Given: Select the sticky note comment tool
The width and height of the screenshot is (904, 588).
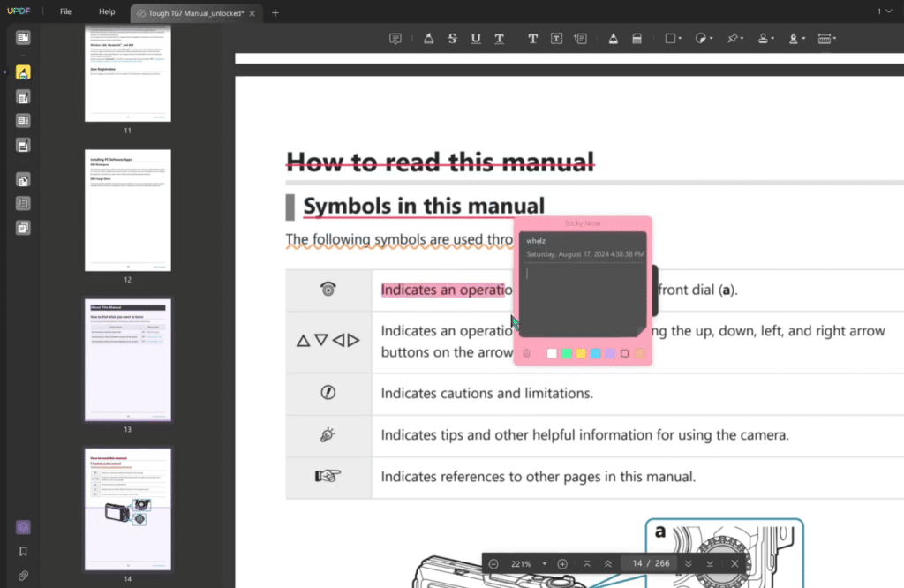Looking at the screenshot, I should (x=395, y=39).
